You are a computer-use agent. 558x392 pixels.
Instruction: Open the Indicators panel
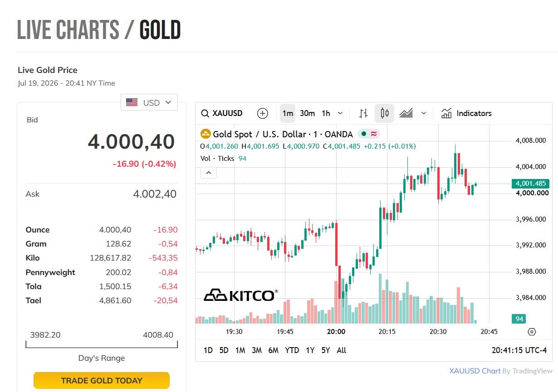point(466,113)
